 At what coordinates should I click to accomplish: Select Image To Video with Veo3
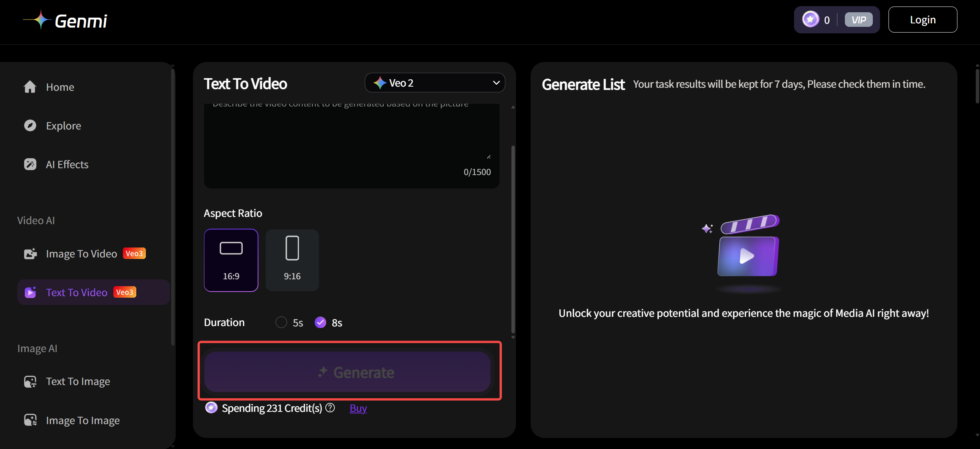point(82,253)
